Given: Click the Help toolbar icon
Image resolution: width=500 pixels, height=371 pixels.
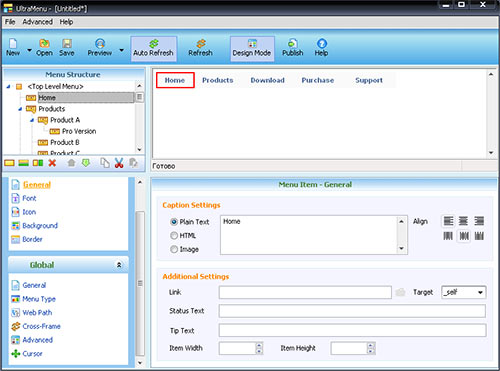Looking at the screenshot, I should [x=321, y=48].
